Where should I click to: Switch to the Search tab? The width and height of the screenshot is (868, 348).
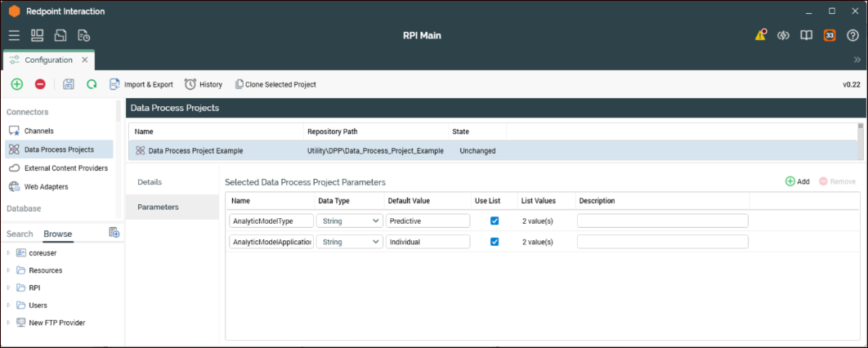point(20,234)
